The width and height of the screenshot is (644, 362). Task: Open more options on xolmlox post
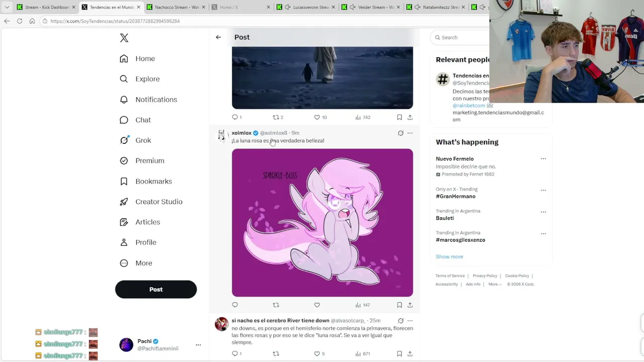coord(410,133)
